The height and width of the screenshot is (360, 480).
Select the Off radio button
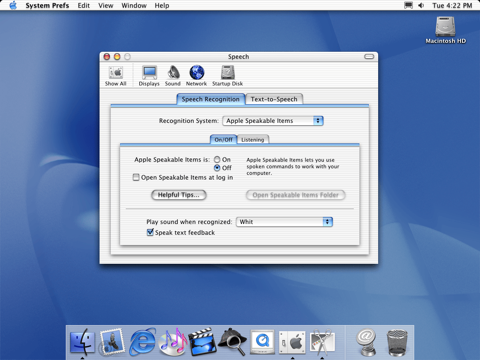(x=217, y=168)
